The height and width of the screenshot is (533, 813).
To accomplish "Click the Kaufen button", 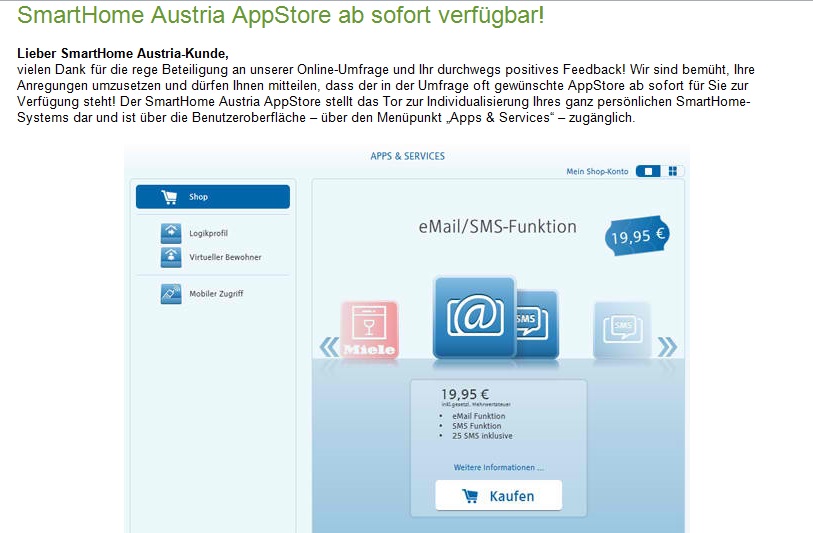I will 498,496.
